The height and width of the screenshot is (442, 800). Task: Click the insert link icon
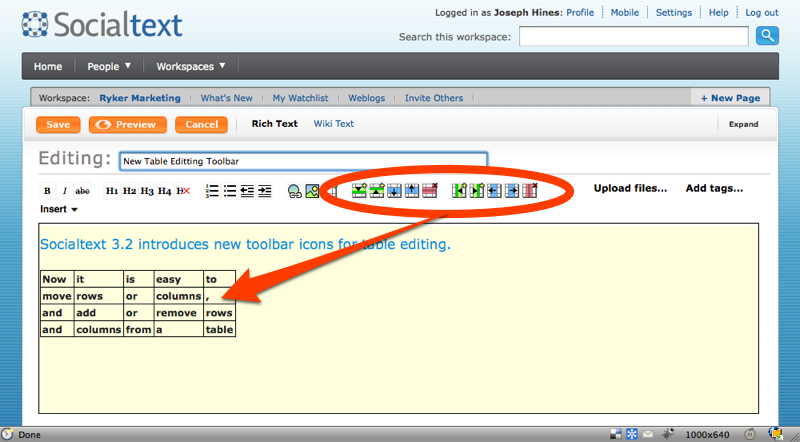pyautogui.click(x=294, y=191)
